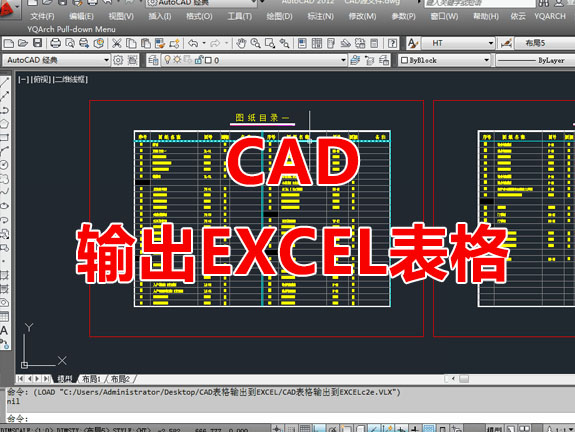
Task: Click the Workspace Settings gear icon
Action: point(118,60)
